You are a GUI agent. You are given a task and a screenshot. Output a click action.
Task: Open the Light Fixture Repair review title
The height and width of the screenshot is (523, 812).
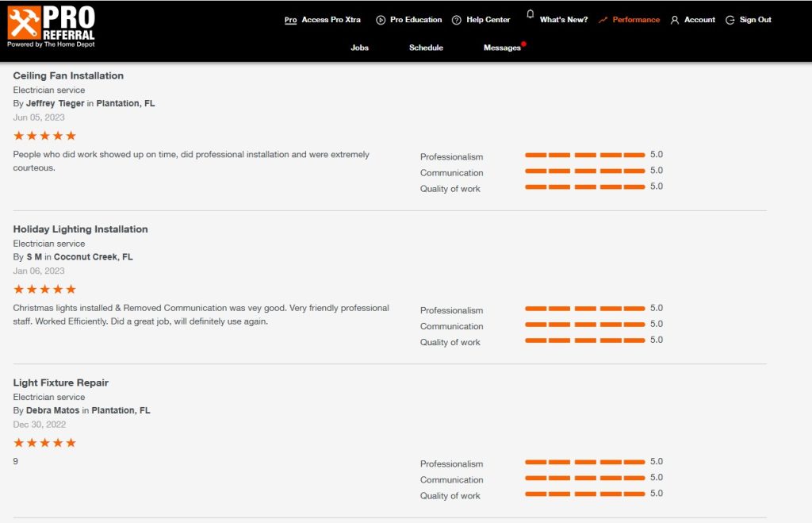60,383
